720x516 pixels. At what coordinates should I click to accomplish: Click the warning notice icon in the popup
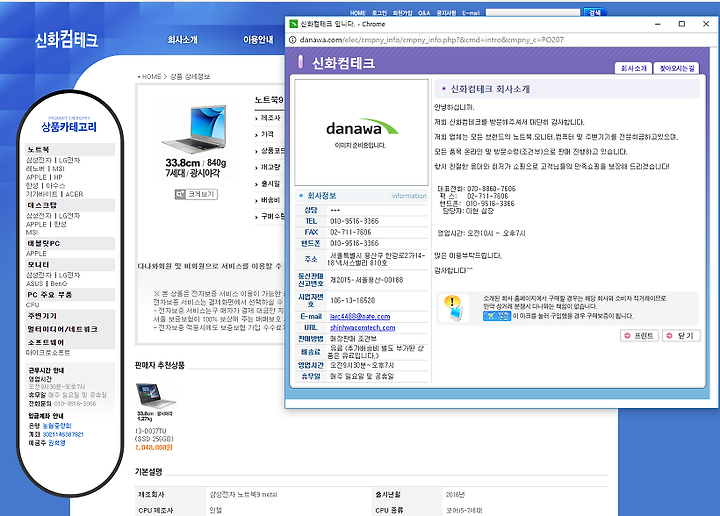tap(454, 308)
